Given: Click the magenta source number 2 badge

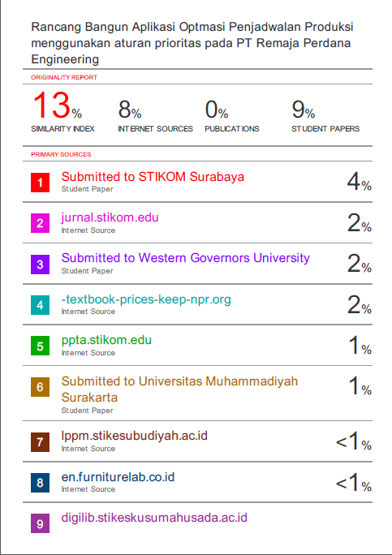Looking at the screenshot, I should [40, 223].
